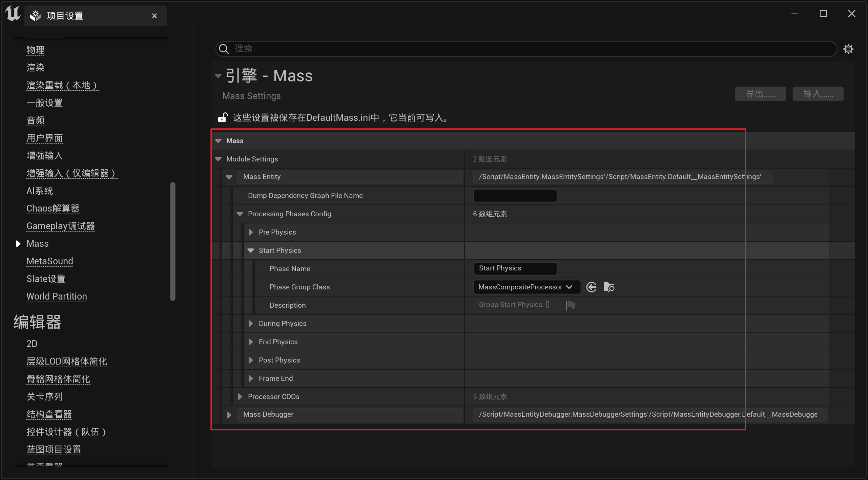Image resolution: width=868 pixels, height=480 pixels.
Task: Open MetaSound settings category
Action: (50, 261)
